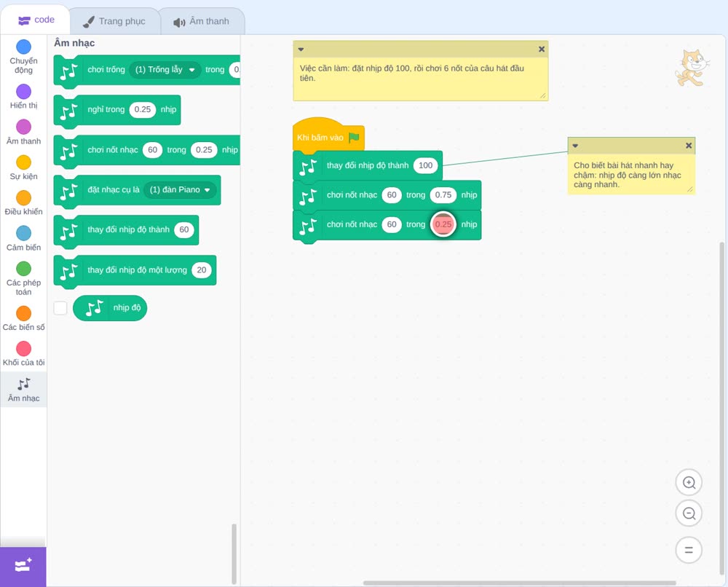Switch to the code tab
728x587 pixels.
point(36,20)
